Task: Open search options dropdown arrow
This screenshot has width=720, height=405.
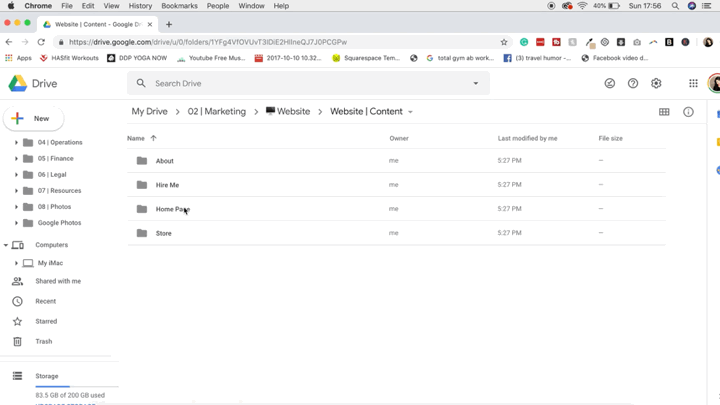Action: tap(476, 83)
